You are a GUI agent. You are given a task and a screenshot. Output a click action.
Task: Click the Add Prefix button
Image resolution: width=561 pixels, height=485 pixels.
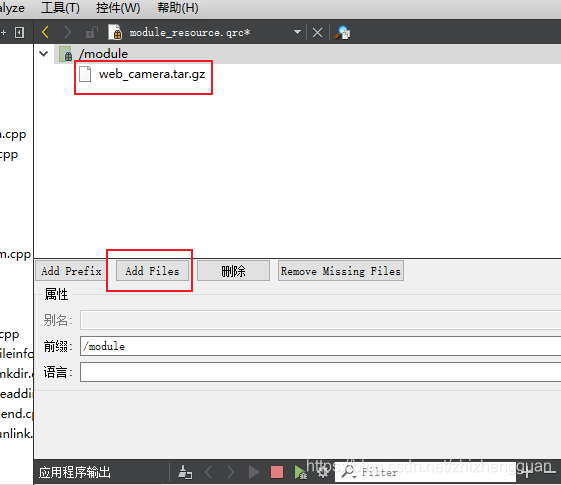(71, 271)
